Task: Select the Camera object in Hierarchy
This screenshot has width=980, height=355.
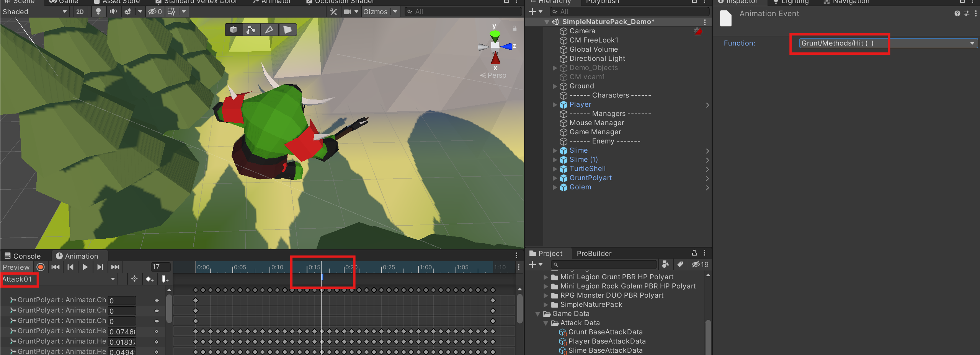Action: tap(582, 31)
